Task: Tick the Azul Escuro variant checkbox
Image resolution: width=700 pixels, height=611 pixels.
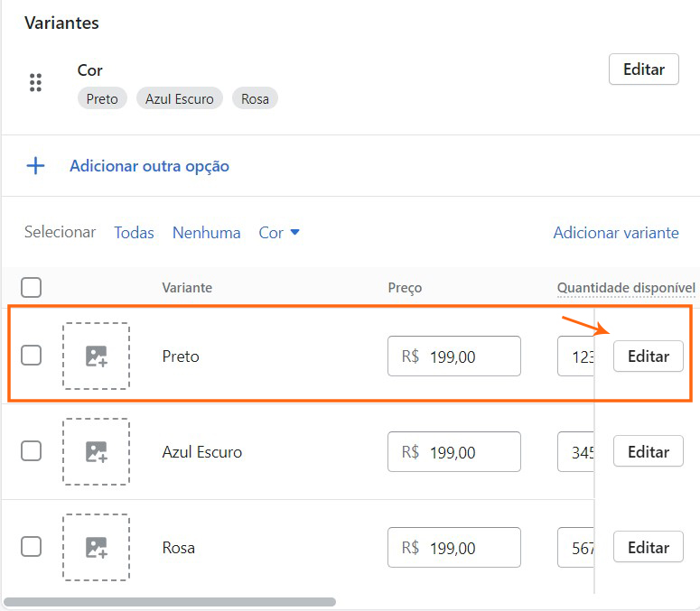Action: [x=31, y=451]
